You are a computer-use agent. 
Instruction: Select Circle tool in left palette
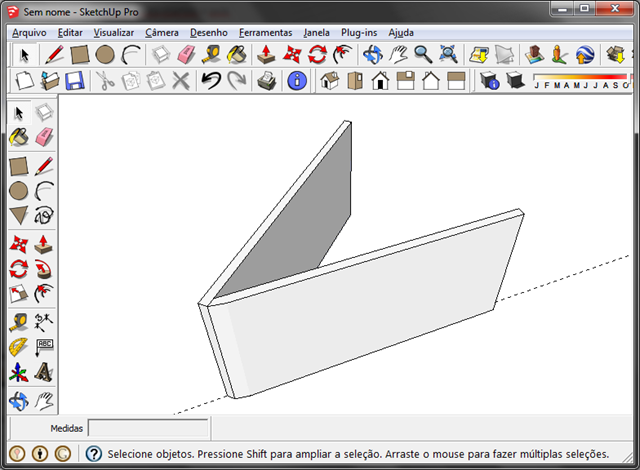pos(18,191)
